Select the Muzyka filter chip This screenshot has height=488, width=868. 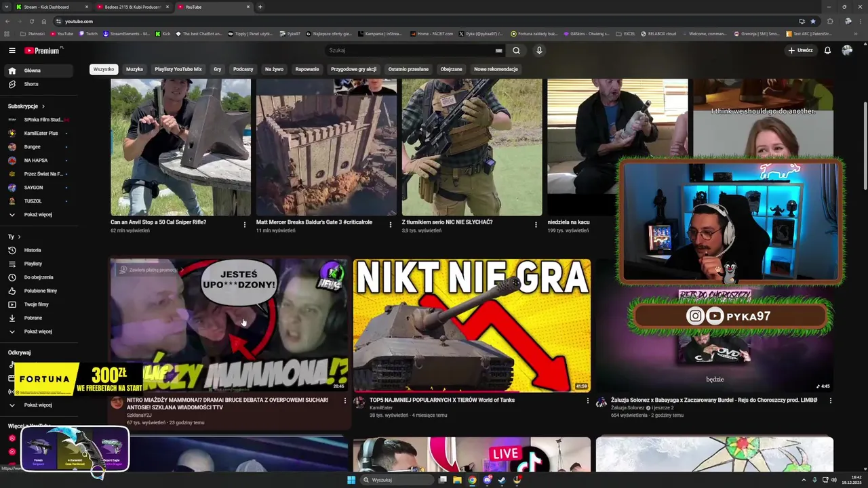134,69
